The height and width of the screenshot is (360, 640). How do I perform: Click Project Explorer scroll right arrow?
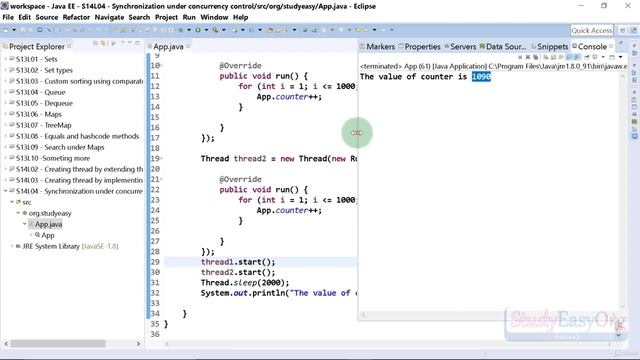[138, 344]
